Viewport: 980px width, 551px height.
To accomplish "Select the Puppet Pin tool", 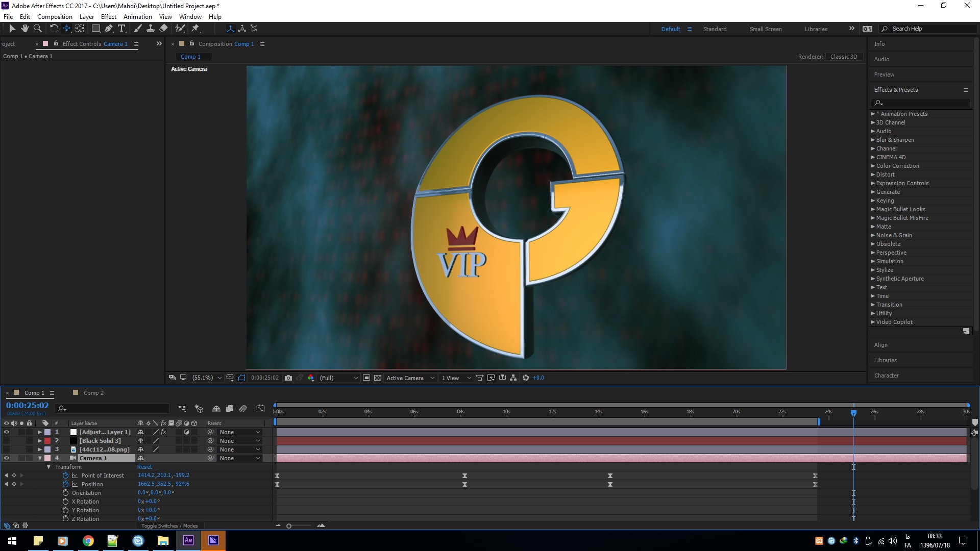I will point(195,29).
